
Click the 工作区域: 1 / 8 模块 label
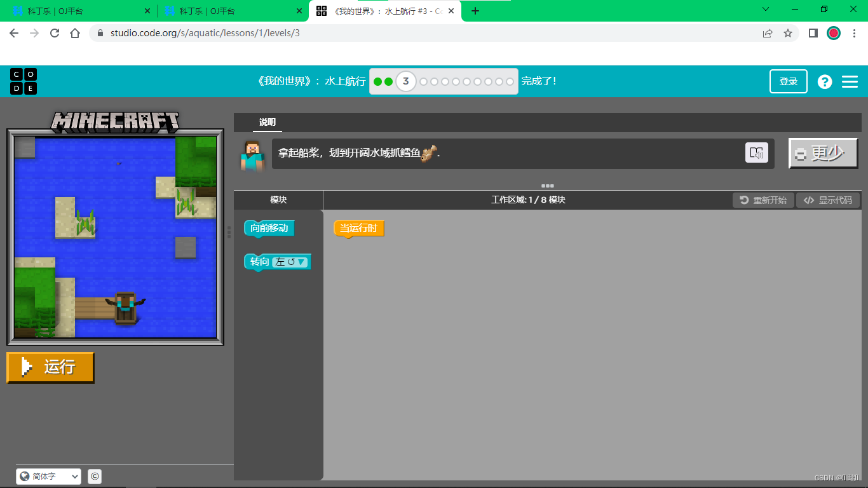528,200
